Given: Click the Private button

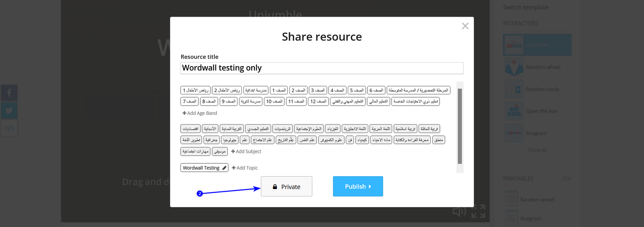Looking at the screenshot, I should tap(287, 187).
